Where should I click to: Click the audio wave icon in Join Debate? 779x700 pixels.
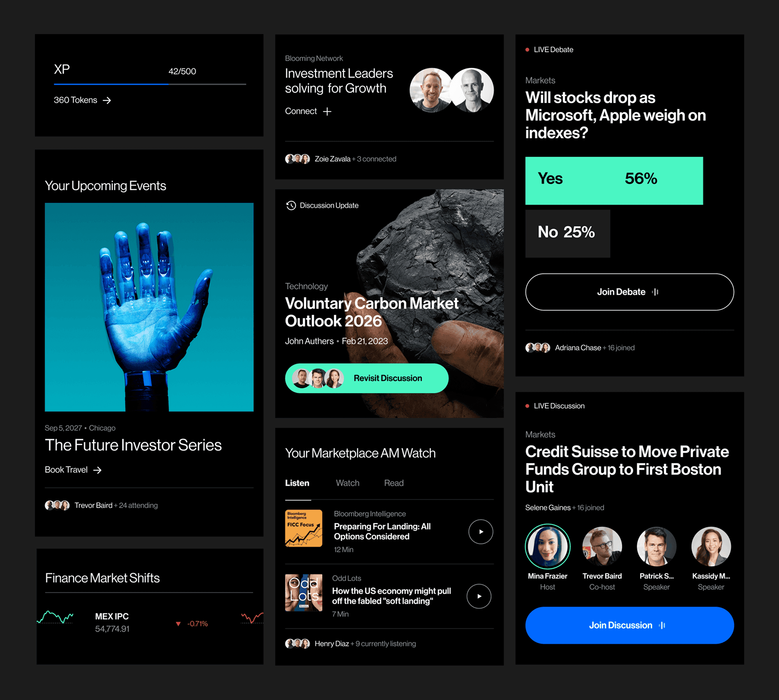pos(655,292)
